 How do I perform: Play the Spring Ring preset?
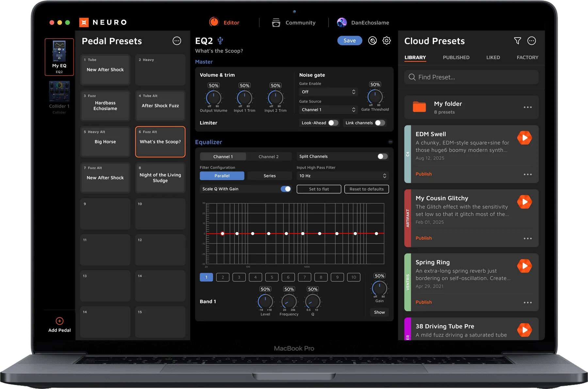(525, 266)
